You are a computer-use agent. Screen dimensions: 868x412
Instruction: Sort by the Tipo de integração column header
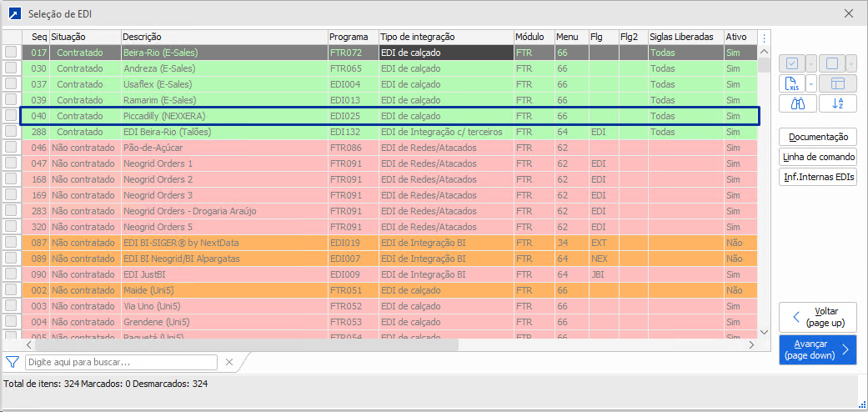point(446,37)
